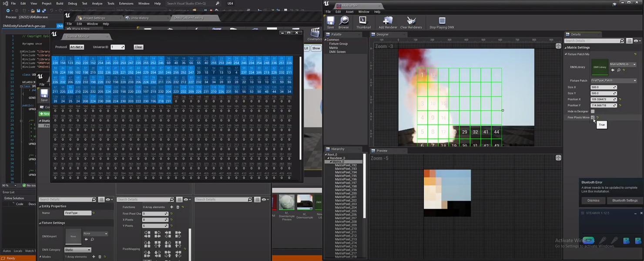Screen dimensions: 644x261
Task: Dismiss the Bluetooth Error notification
Action: tap(593, 200)
